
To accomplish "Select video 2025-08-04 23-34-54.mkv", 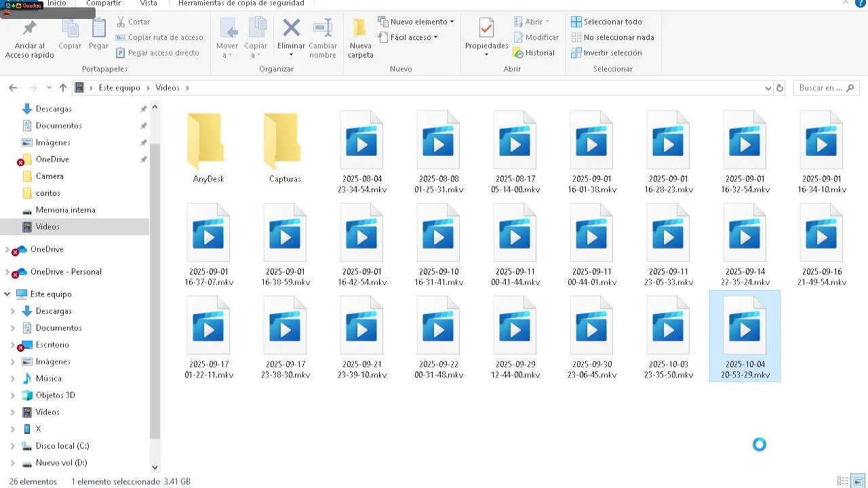I will click(362, 152).
